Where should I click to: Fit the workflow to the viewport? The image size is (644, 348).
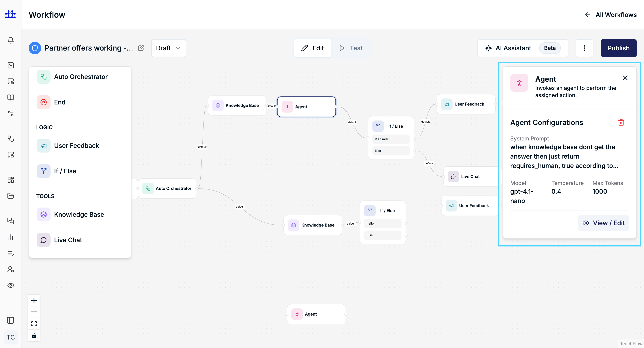(34, 323)
